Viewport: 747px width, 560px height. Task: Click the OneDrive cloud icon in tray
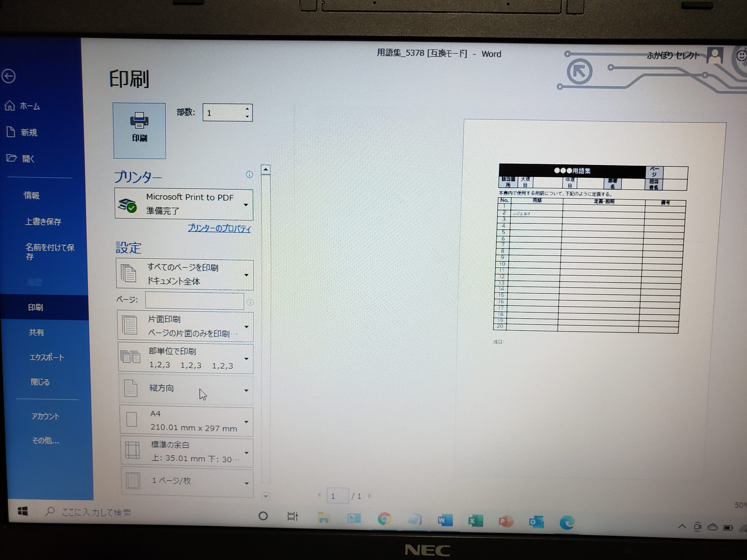point(713,527)
